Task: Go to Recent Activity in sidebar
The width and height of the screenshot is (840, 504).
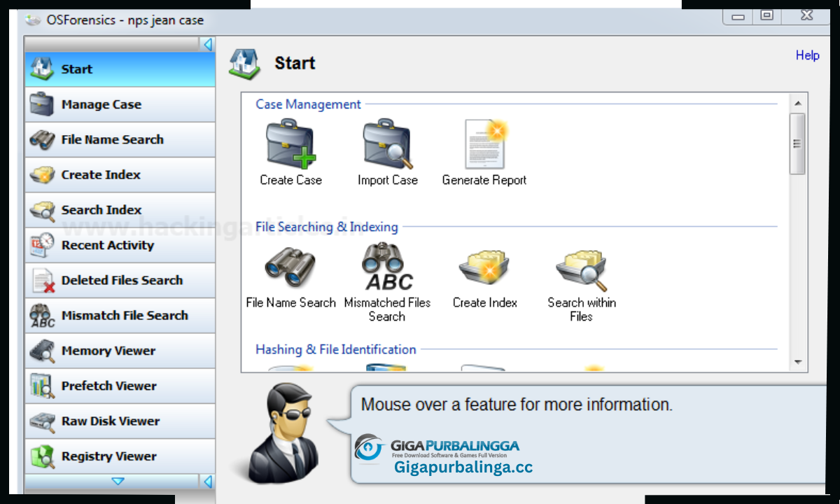Action: click(x=120, y=245)
